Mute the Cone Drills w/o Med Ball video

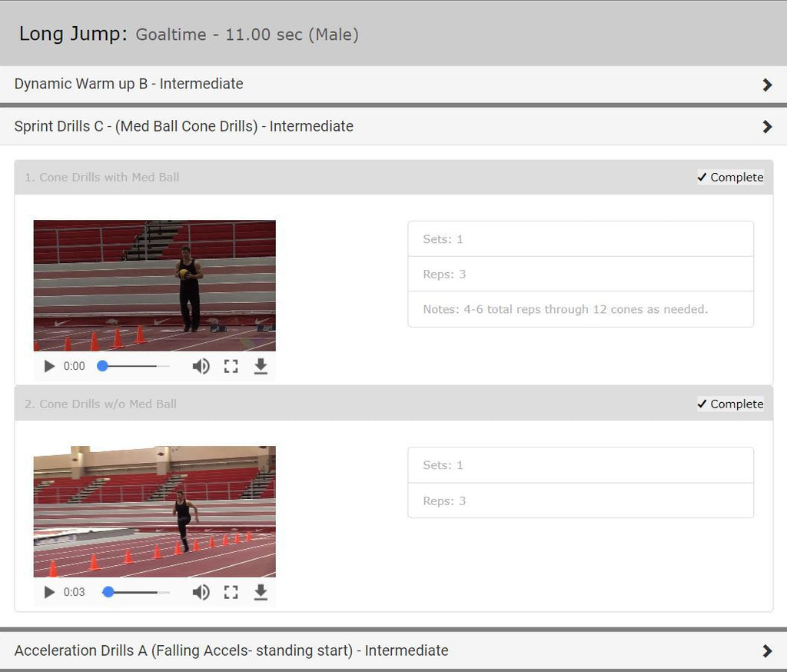point(201,592)
